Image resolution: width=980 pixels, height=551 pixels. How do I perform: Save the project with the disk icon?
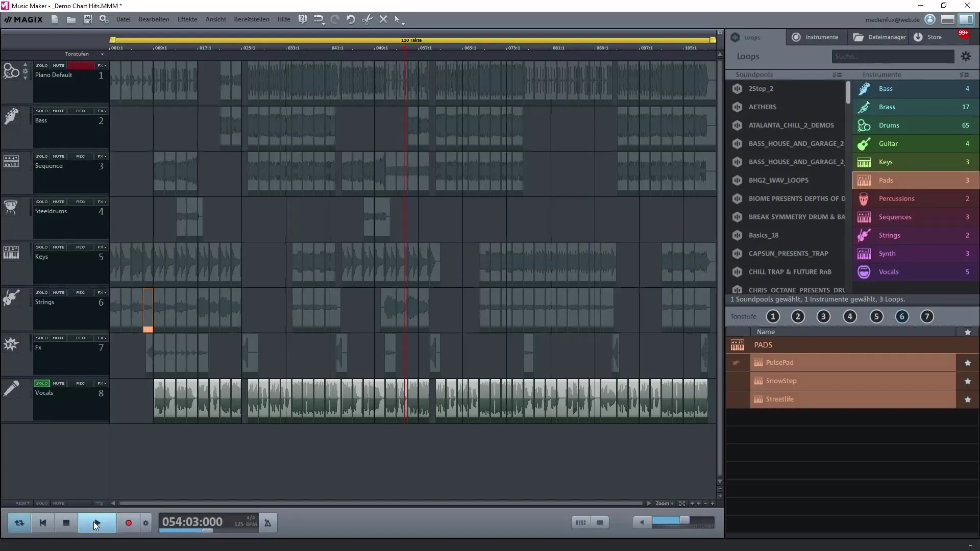87,19
